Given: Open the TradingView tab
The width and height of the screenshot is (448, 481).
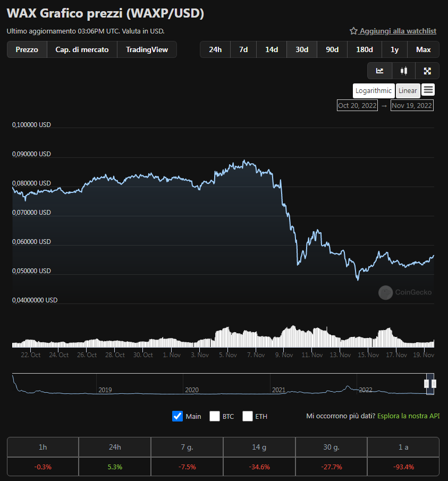Looking at the screenshot, I should pos(147,49).
